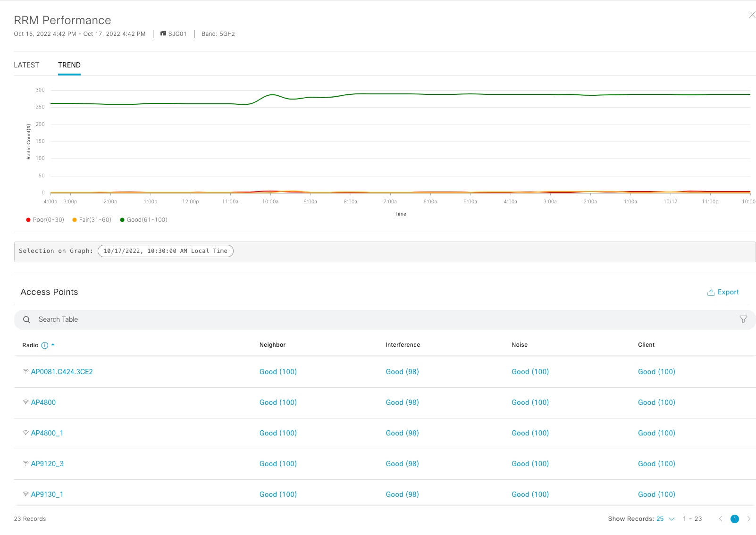Go to next page arrow

[x=748, y=518]
